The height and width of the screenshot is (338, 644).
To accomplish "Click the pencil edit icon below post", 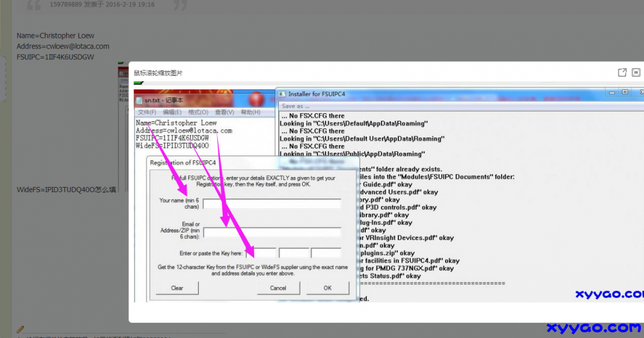I will click(x=20, y=329).
